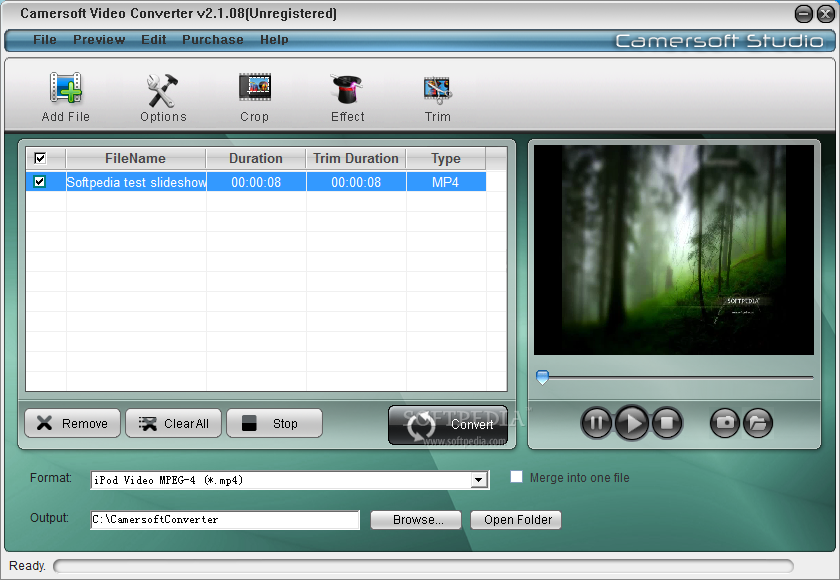
Task: Close the Camersoft Video Converter window
Action: 826,14
